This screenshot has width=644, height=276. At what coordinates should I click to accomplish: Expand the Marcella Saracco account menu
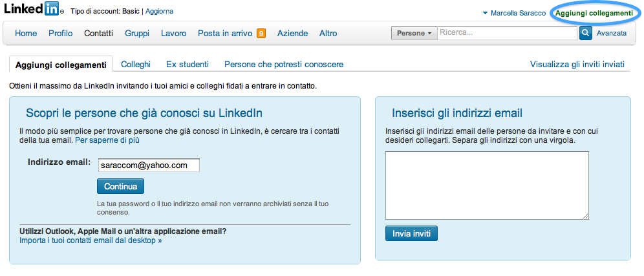pos(513,13)
